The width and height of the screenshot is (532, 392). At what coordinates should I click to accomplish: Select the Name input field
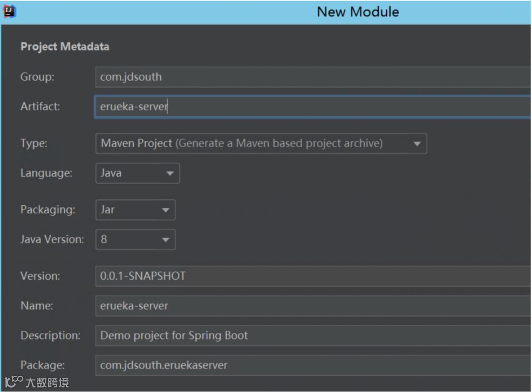coord(313,306)
